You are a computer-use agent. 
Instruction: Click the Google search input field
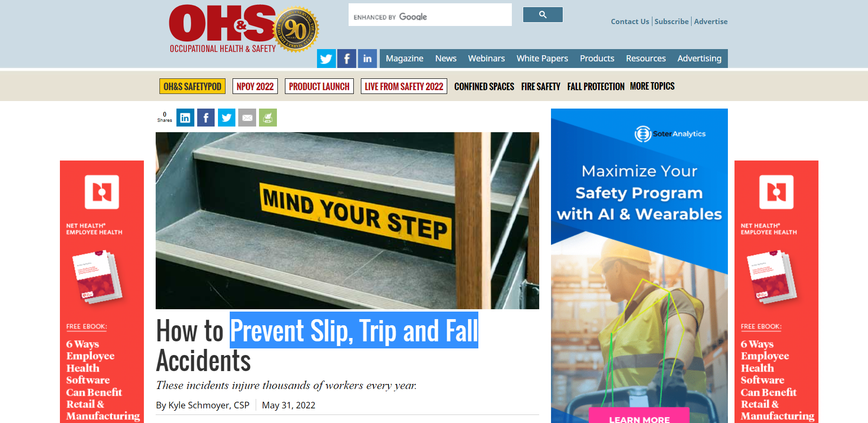point(430,15)
